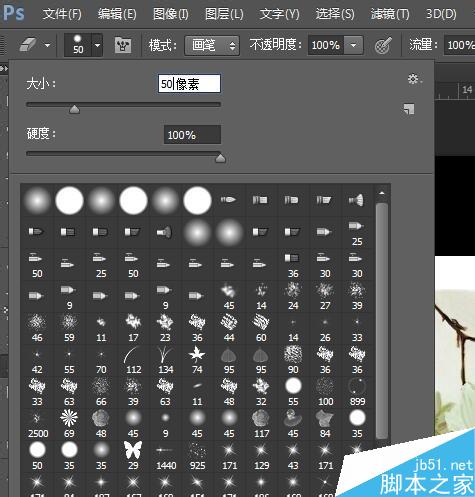Open the brush picker gear settings menu

[414, 79]
